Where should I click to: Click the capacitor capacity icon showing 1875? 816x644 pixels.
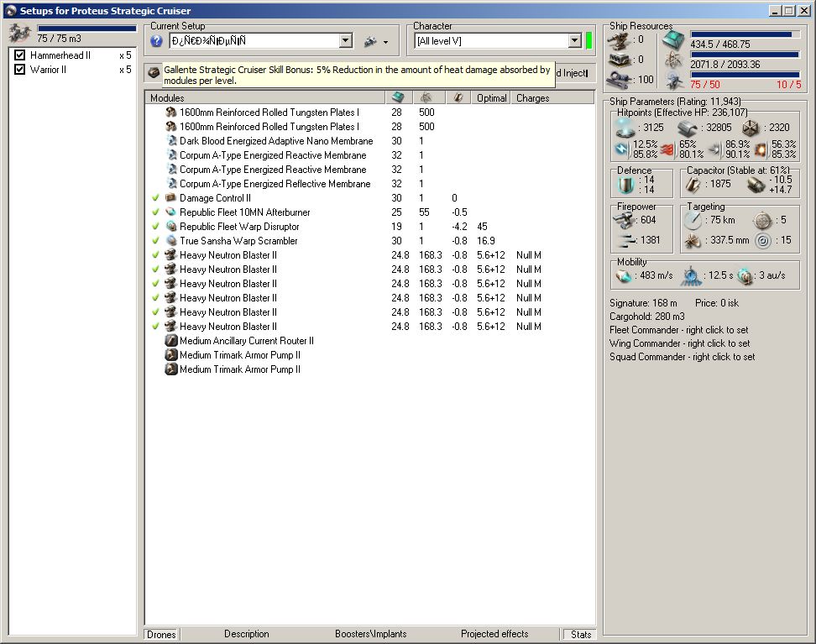click(x=693, y=185)
